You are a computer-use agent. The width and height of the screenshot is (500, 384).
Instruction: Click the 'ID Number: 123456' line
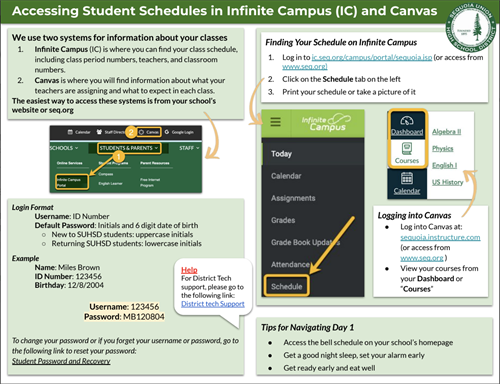[x=68, y=276]
